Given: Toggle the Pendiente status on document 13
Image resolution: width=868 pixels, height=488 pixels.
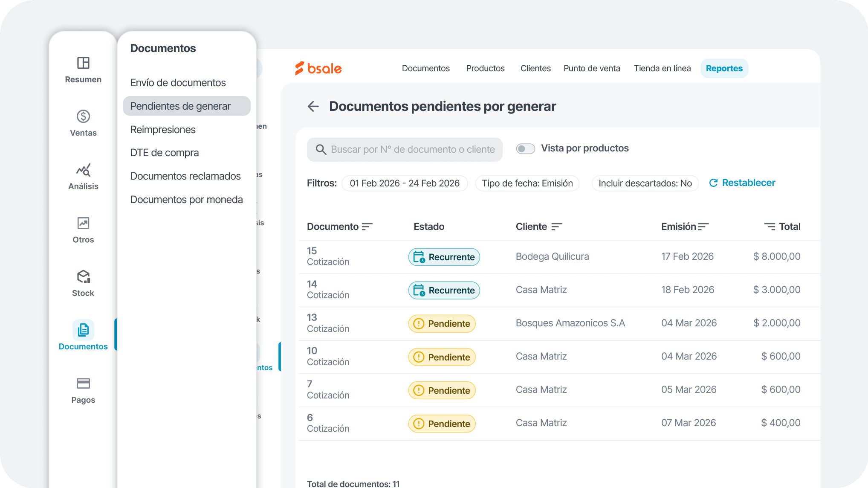Looking at the screenshot, I should pyautogui.click(x=442, y=323).
